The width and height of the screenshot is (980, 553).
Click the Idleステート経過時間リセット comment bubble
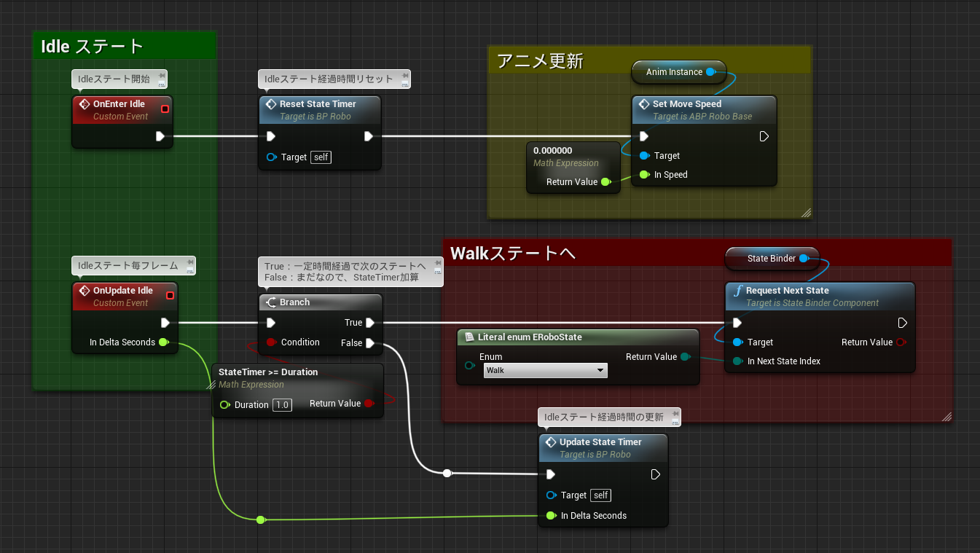point(334,79)
